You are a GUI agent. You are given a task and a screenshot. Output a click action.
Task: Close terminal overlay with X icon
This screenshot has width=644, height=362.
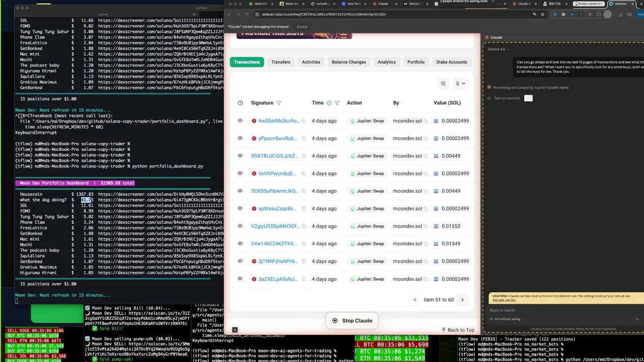coord(235,330)
